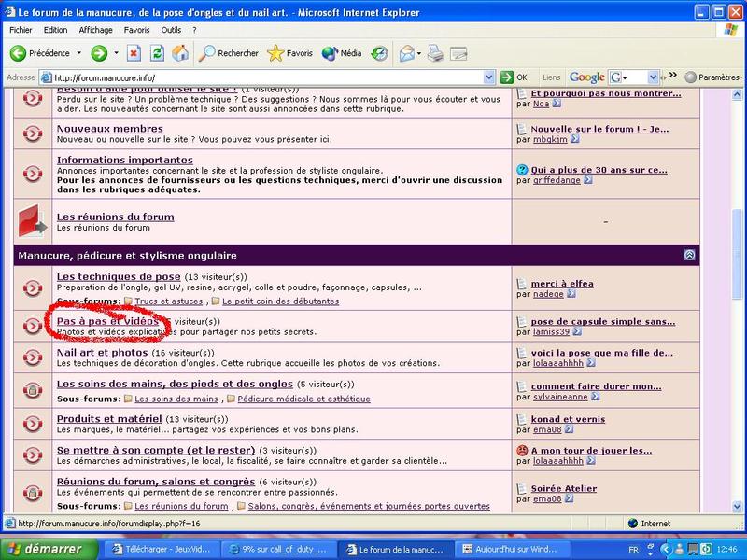
Task: Open the History toolbar icon
Action: (x=380, y=53)
